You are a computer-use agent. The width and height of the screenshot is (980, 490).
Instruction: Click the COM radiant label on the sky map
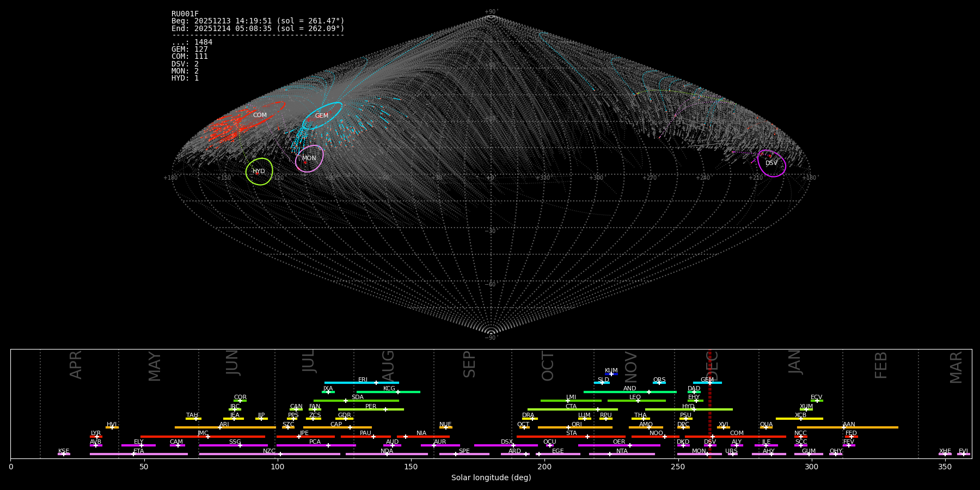(x=260, y=115)
